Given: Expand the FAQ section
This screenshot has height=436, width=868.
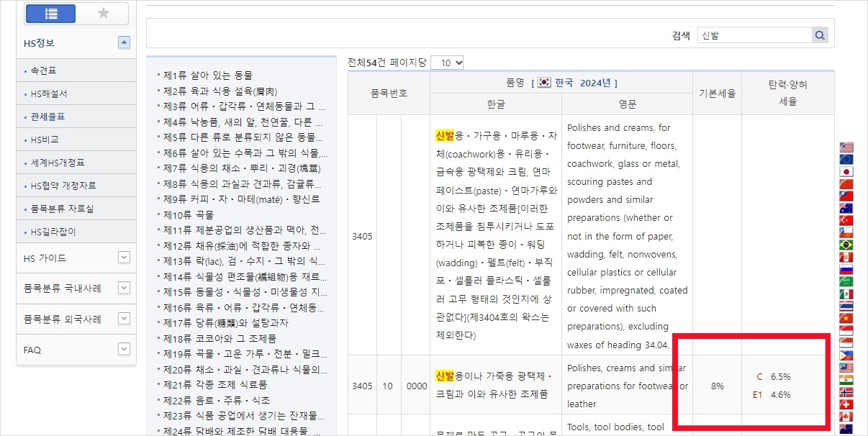Looking at the screenshot, I should pos(124,349).
